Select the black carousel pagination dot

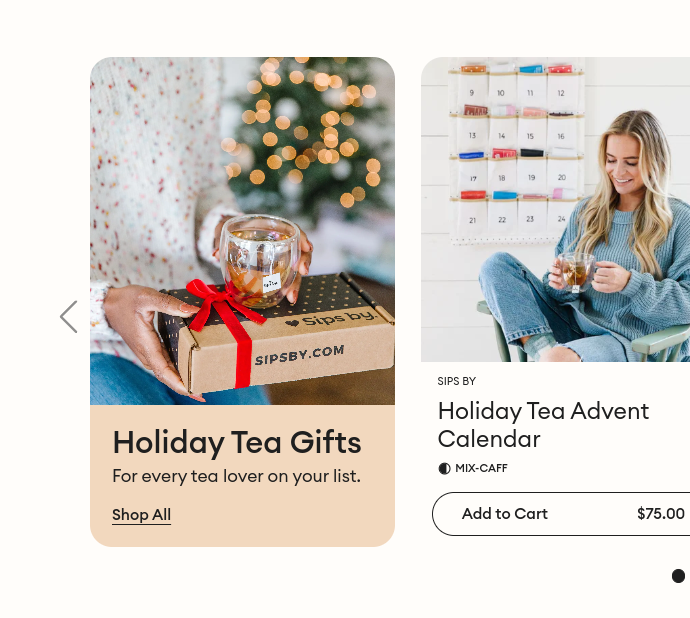click(678, 576)
